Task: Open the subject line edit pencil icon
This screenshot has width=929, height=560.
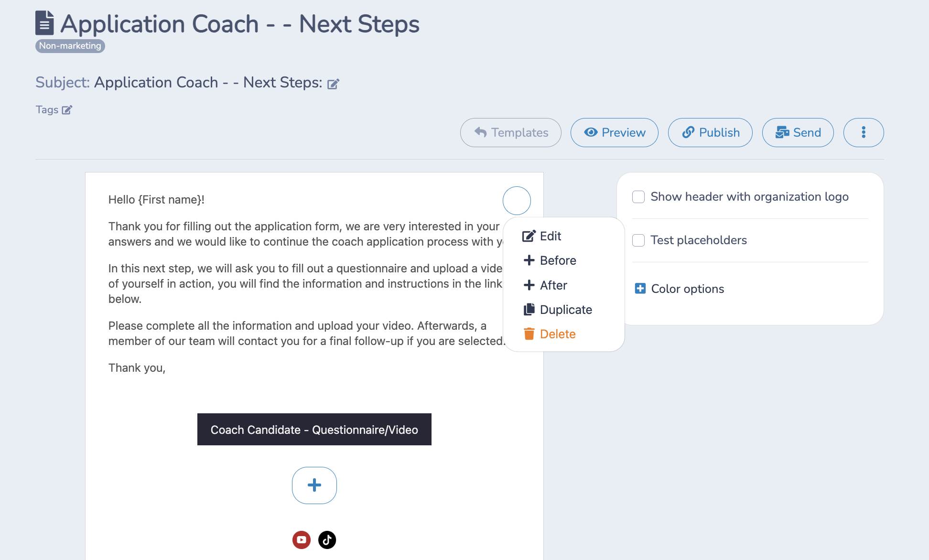Action: pyautogui.click(x=334, y=83)
